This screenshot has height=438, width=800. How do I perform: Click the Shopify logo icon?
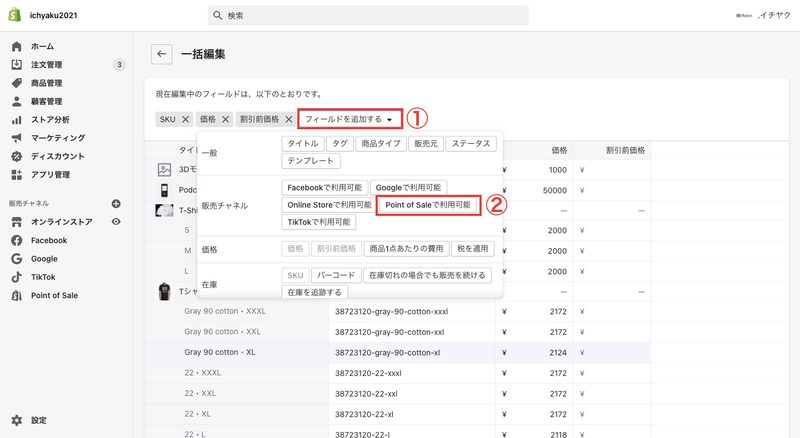click(x=14, y=15)
